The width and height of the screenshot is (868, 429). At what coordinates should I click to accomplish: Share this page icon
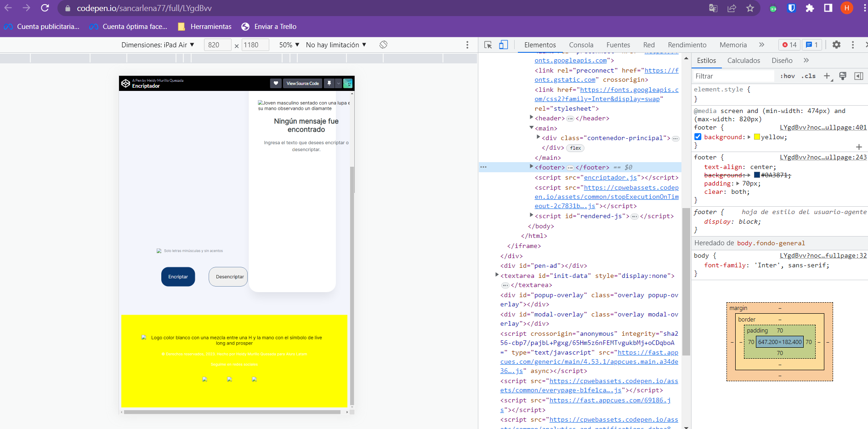click(732, 8)
